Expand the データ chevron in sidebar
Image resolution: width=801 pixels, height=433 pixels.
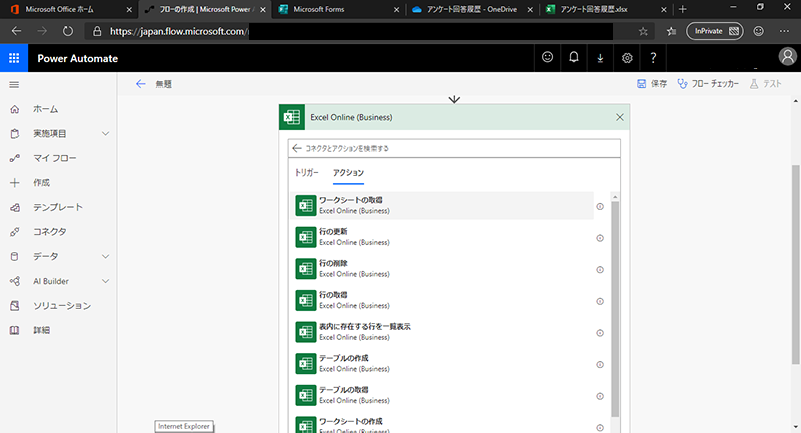(x=105, y=256)
